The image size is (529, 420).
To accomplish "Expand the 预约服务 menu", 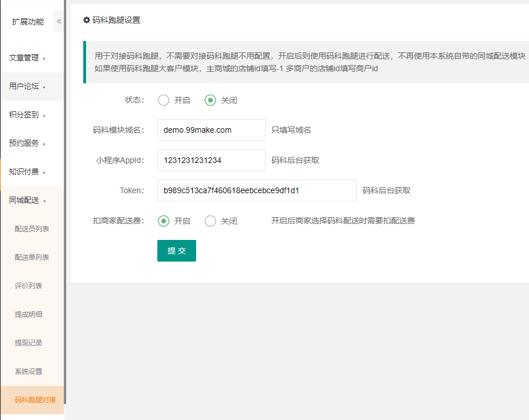I will [x=27, y=143].
